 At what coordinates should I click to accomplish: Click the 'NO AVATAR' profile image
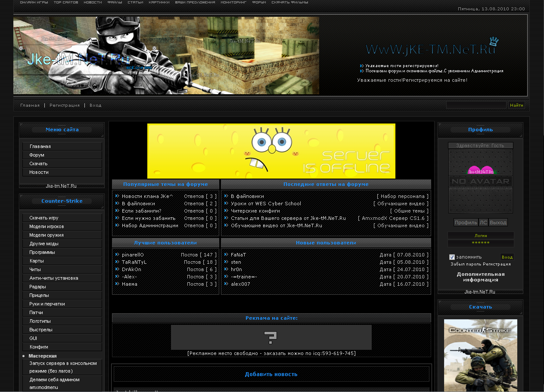tap(481, 181)
